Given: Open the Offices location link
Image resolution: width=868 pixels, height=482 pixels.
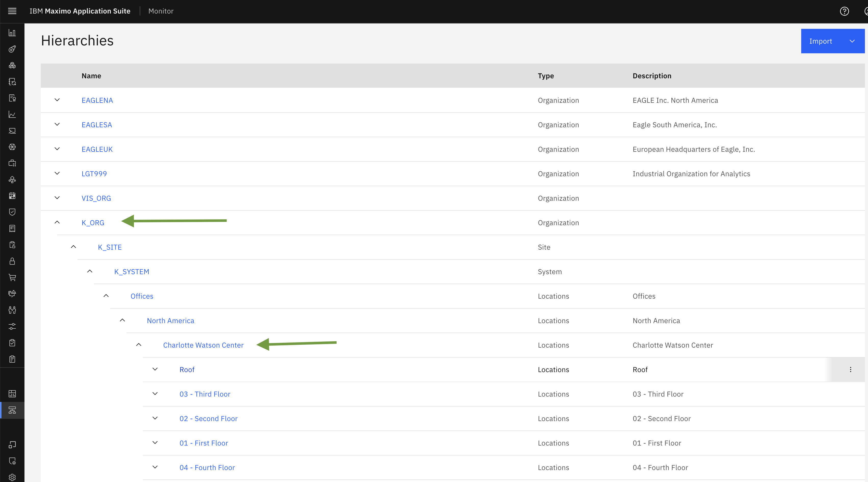Looking at the screenshot, I should click(142, 296).
